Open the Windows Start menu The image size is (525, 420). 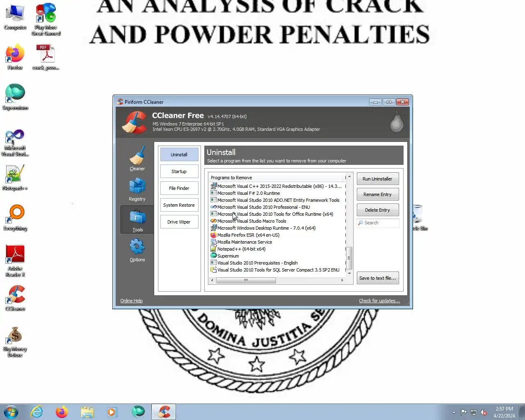[x=11, y=412]
